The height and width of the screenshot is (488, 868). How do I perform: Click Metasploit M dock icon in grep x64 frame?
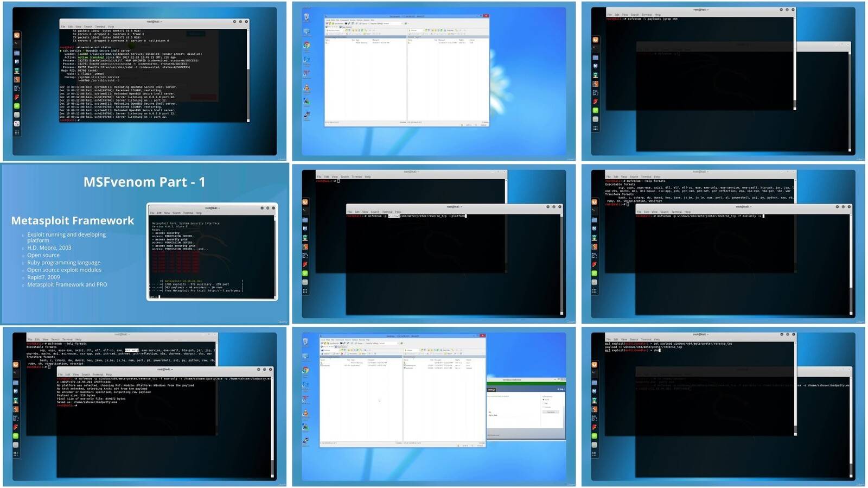tap(595, 66)
